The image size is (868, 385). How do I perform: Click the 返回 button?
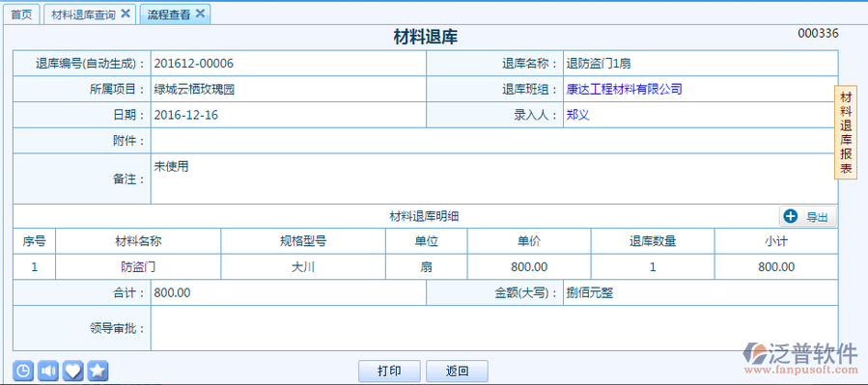458,371
